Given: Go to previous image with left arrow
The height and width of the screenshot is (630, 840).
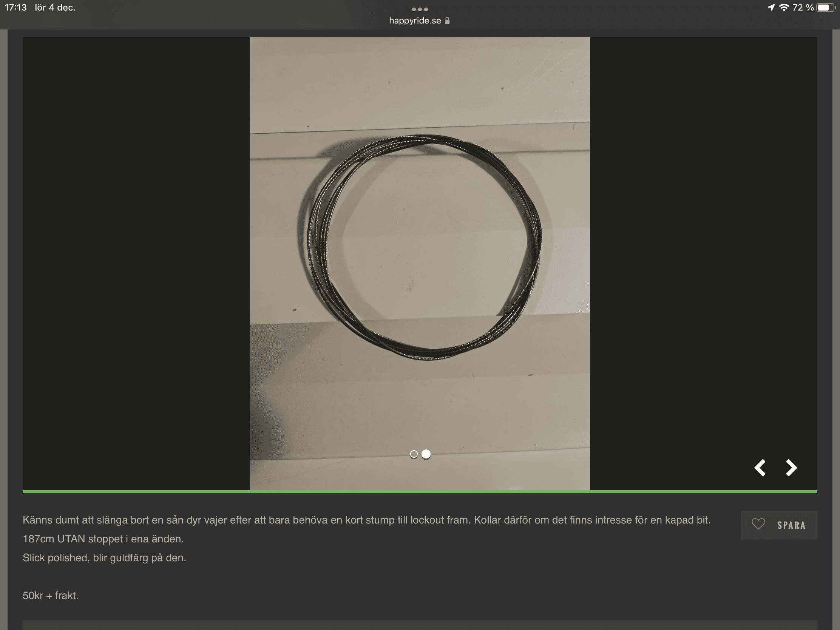Looking at the screenshot, I should [760, 468].
